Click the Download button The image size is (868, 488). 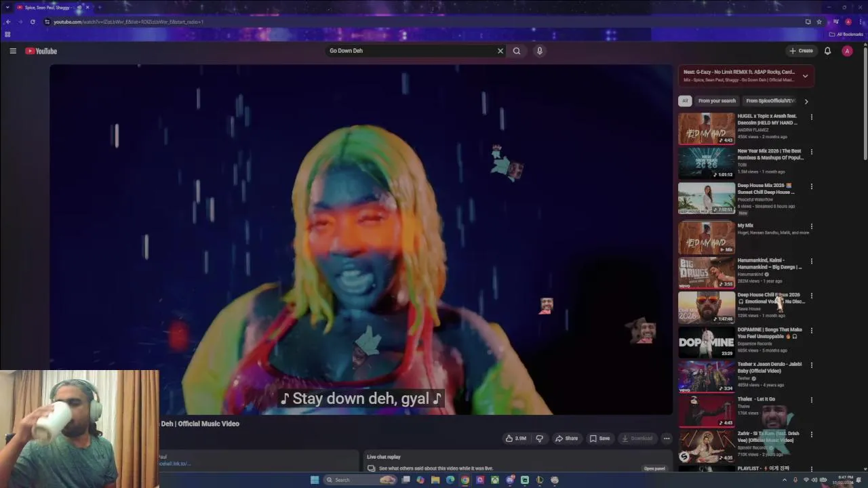pos(637,439)
